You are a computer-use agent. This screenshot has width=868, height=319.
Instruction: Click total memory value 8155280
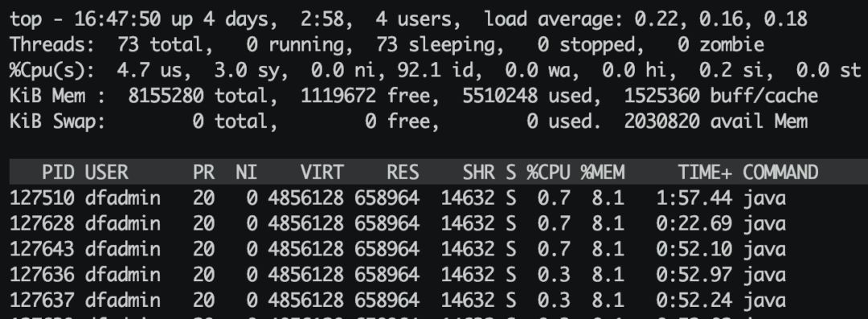click(x=166, y=96)
